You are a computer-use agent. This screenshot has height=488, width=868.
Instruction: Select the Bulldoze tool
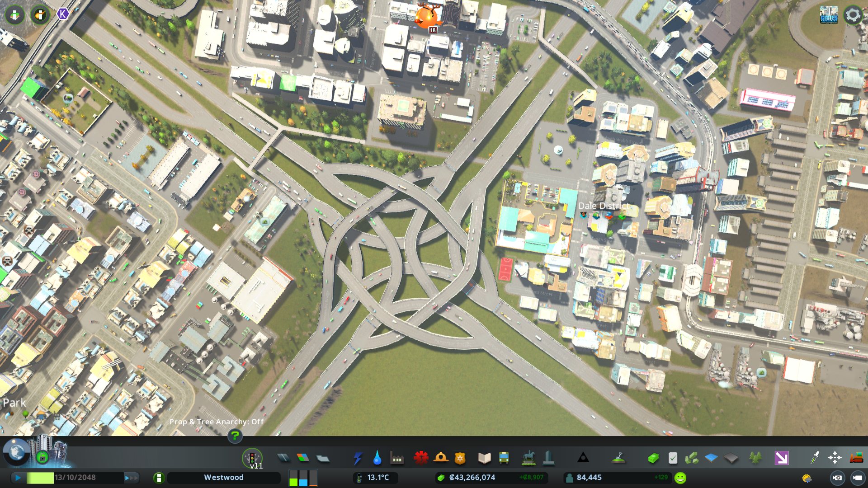(856, 458)
